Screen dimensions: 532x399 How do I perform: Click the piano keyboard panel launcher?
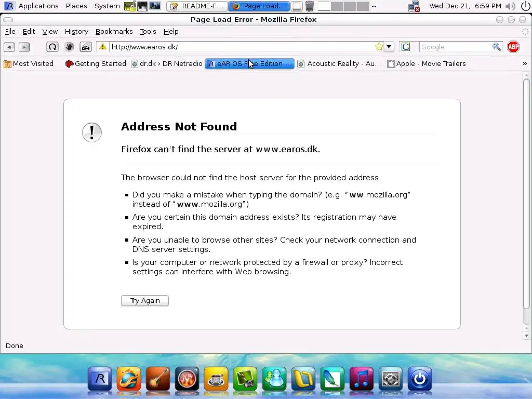click(142, 6)
